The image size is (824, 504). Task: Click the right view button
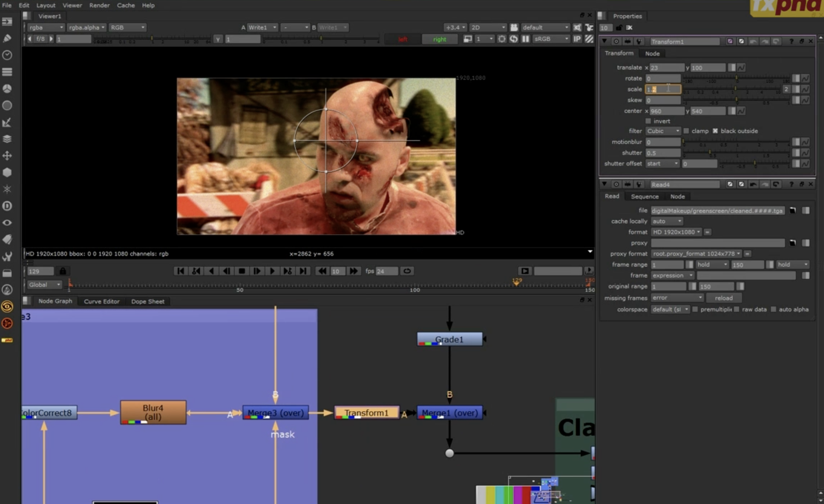[439, 39]
